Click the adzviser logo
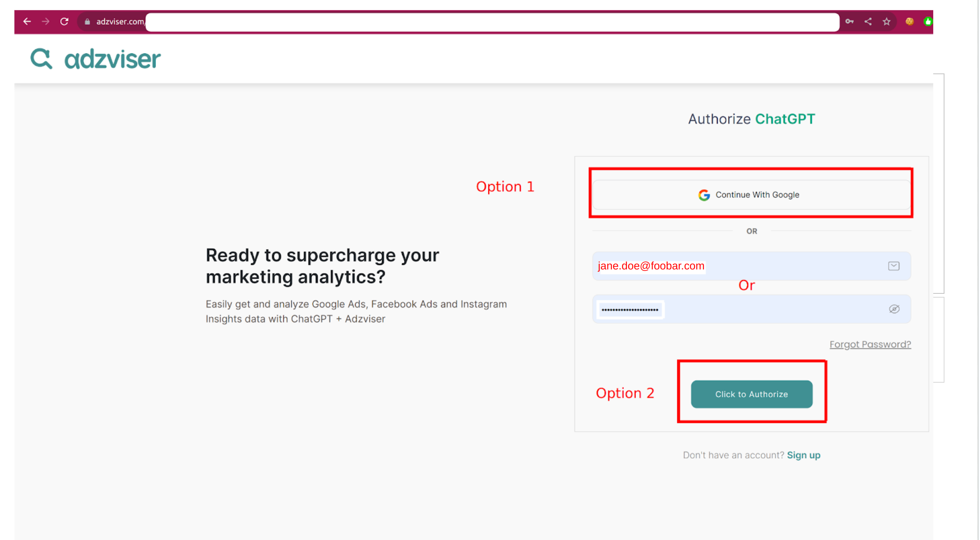980x540 pixels. (x=95, y=58)
